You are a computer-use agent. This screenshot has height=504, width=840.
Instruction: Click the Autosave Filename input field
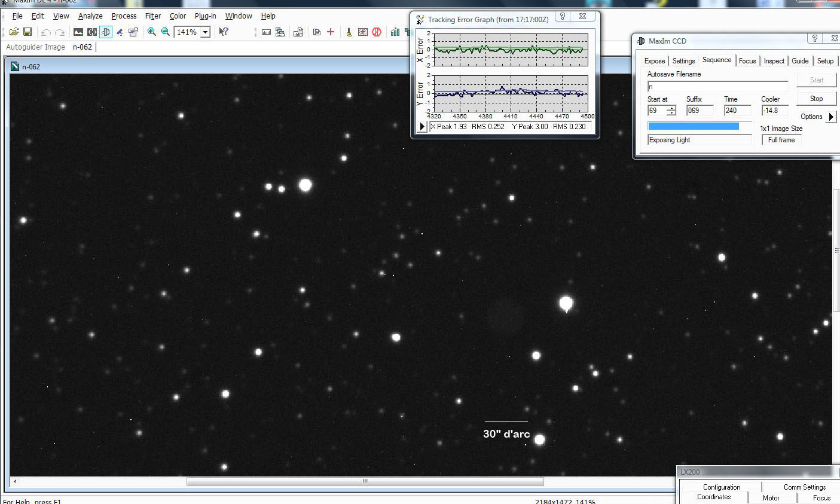[x=717, y=87]
